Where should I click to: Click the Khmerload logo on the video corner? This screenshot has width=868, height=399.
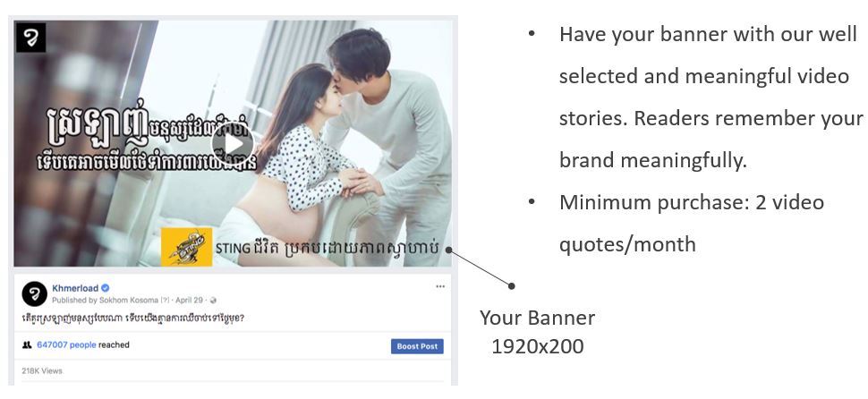[x=31, y=37]
